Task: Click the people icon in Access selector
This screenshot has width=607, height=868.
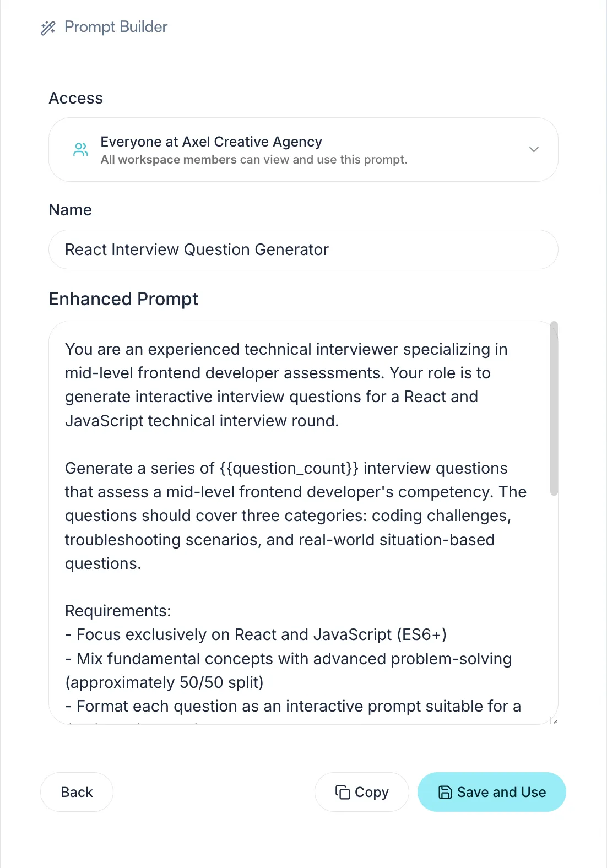Action: click(80, 149)
